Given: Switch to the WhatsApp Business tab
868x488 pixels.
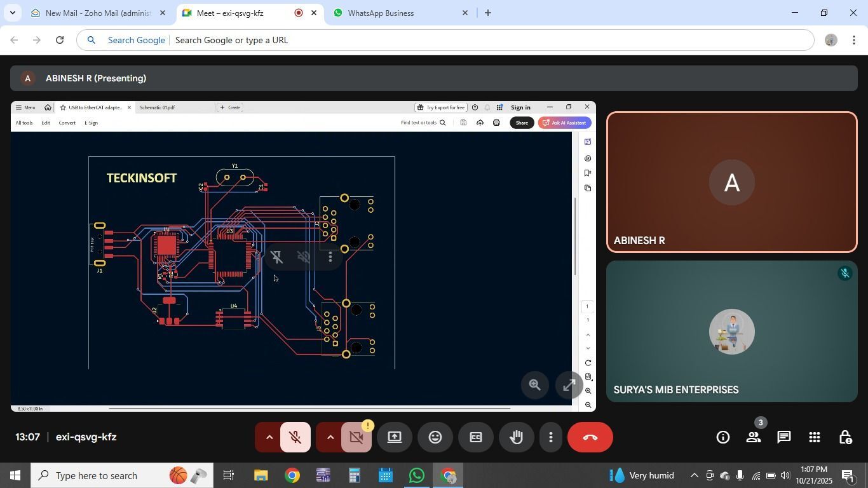Looking at the screenshot, I should click(x=381, y=13).
